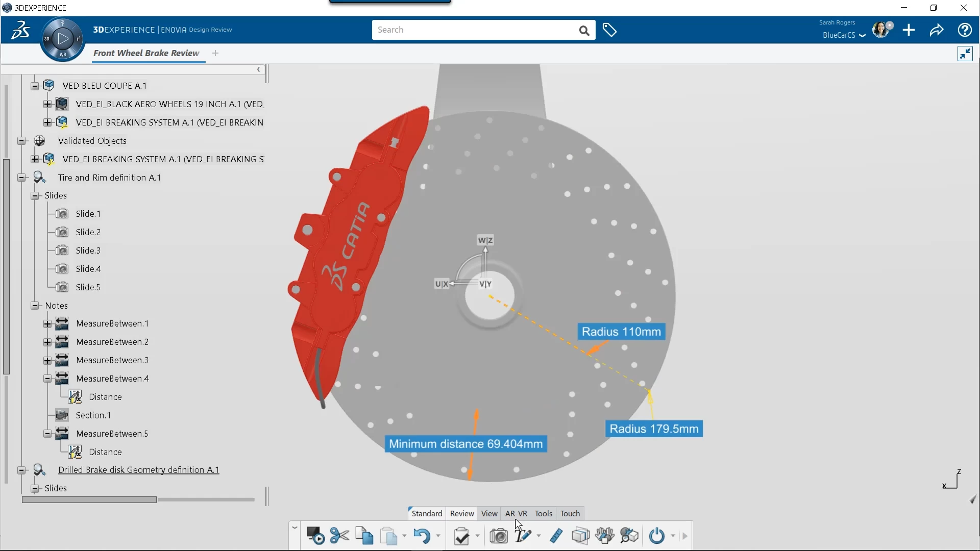
Task: Click the Section box tool icon
Action: [580, 536]
